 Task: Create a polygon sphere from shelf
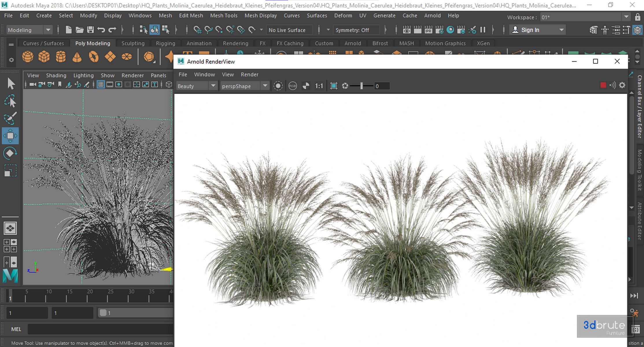(x=28, y=57)
